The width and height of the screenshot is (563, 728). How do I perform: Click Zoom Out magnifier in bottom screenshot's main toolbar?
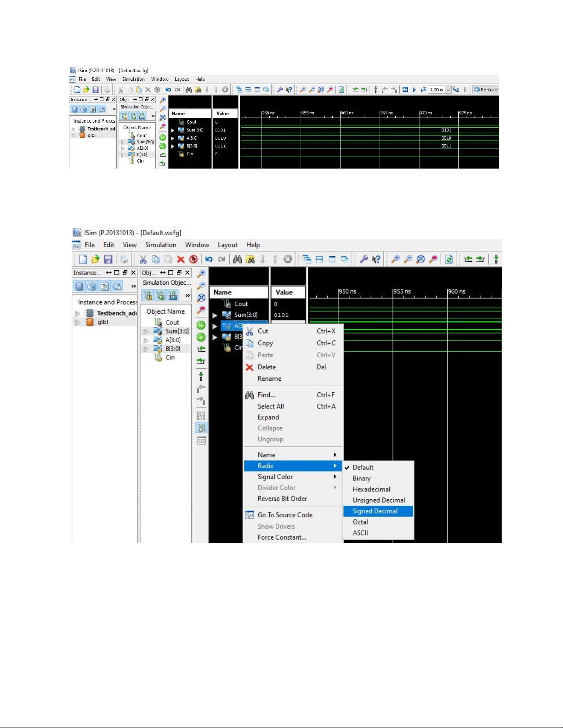pyautogui.click(x=408, y=260)
